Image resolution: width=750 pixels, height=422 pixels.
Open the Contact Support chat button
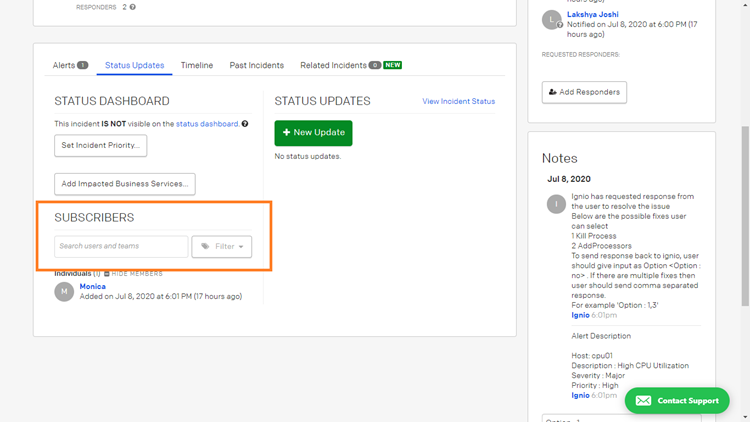click(677, 400)
